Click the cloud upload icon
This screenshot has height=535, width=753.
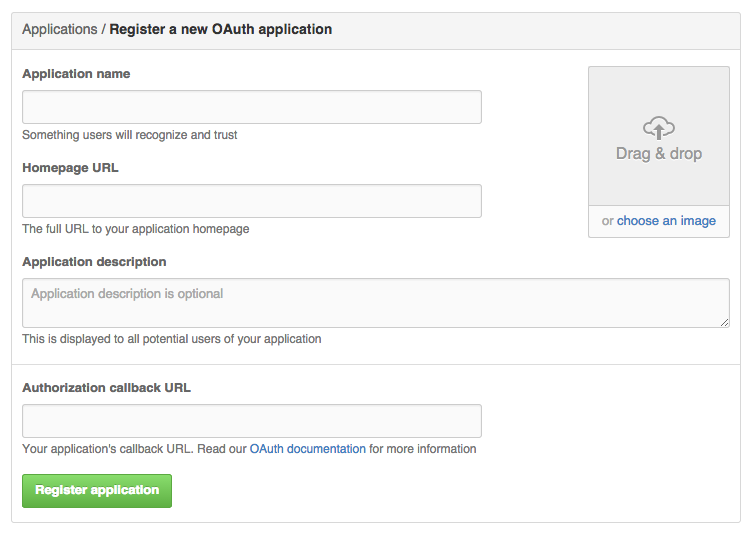coord(659,128)
